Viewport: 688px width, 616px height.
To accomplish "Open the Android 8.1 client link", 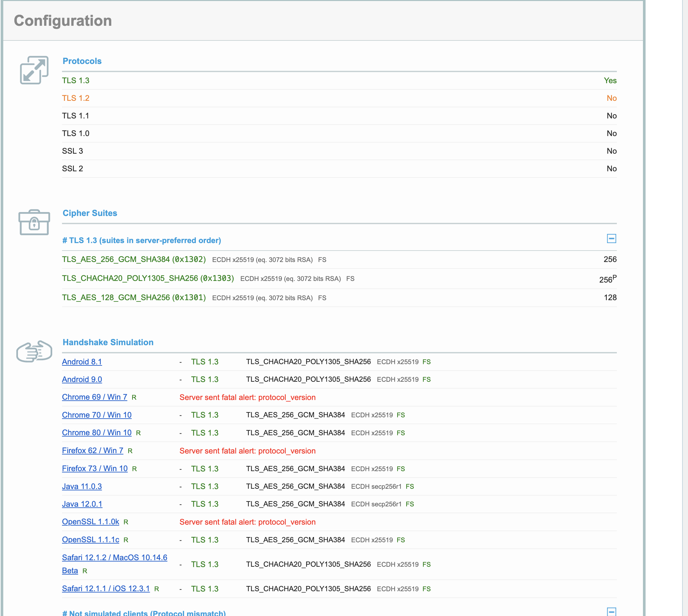I will point(82,362).
